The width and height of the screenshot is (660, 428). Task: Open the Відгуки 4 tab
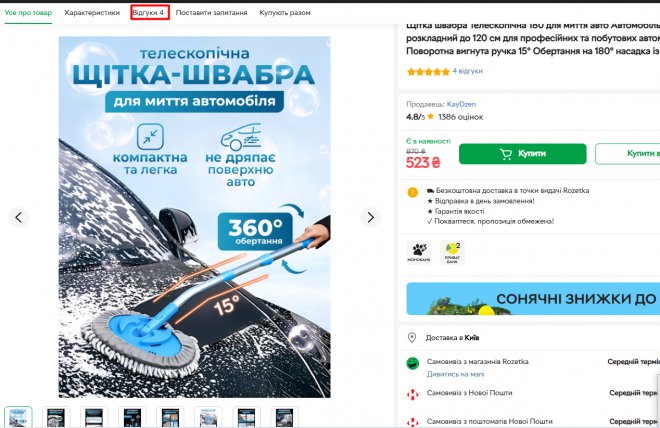pos(148,13)
